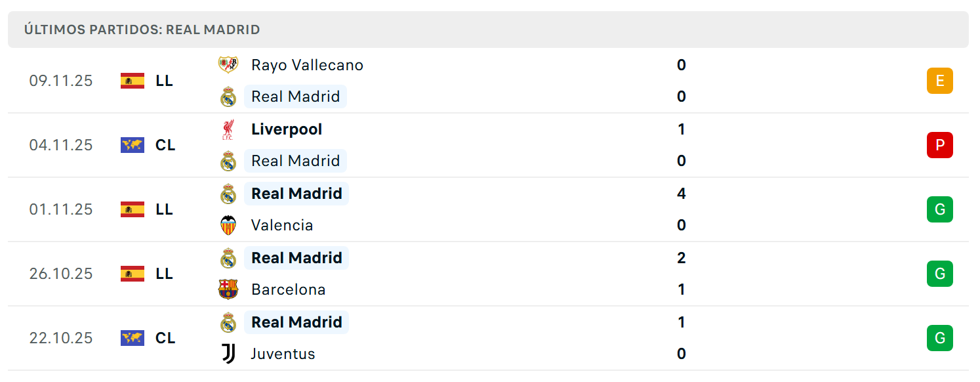The height and width of the screenshot is (382, 980).
Task: Click the Liverpool club crest icon
Action: click(228, 129)
